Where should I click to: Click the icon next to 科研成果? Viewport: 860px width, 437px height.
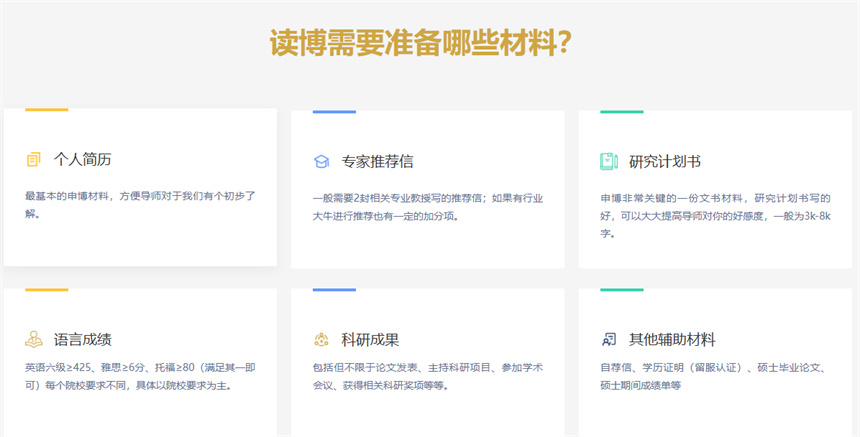tap(321, 339)
